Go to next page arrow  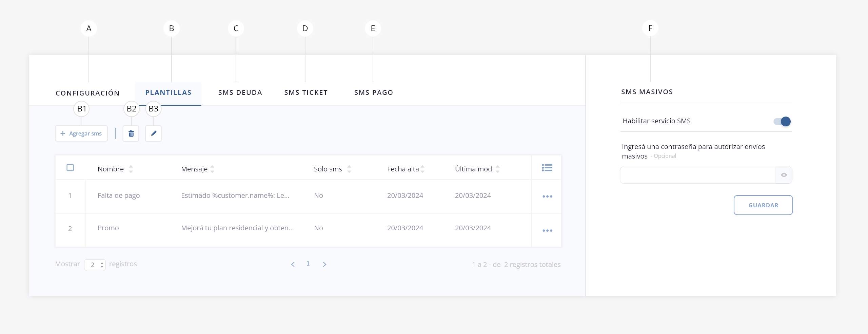(x=324, y=264)
